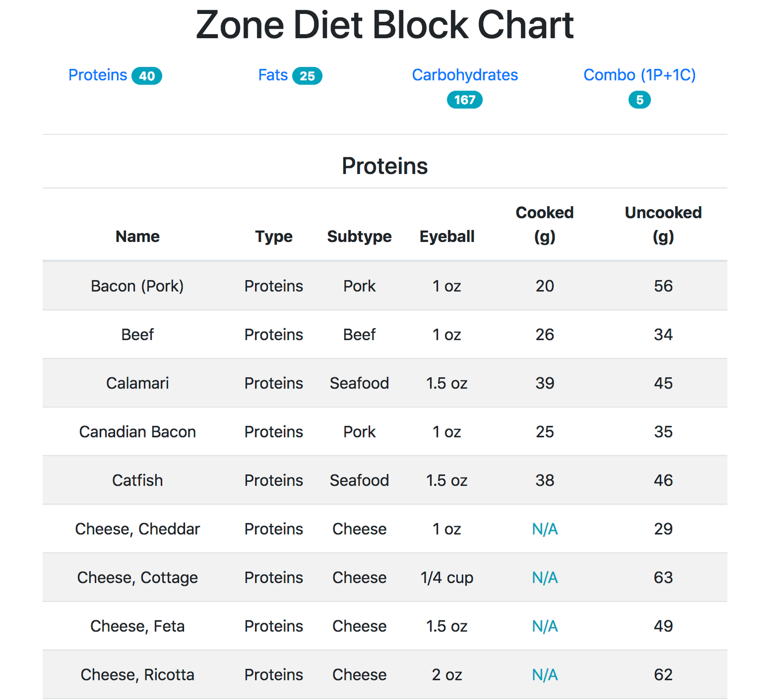
Task: Click the Zone Diet Block Chart title
Action: 385,25
